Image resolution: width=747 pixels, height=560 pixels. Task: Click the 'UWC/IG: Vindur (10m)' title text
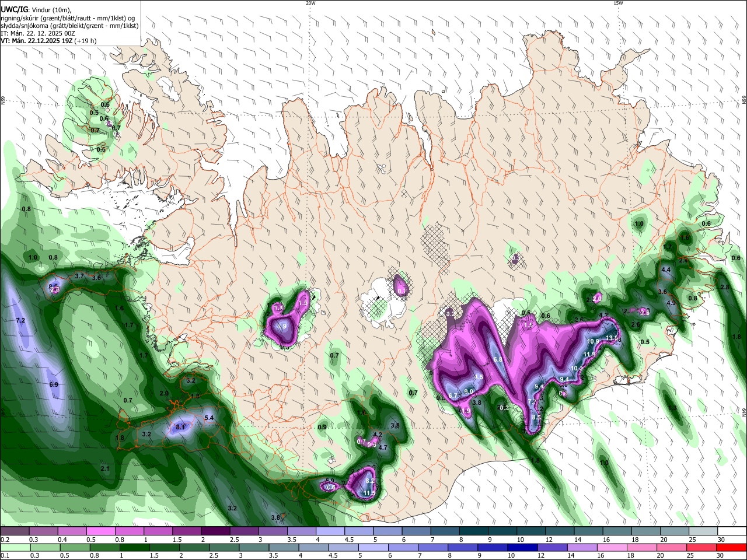[x=36, y=9]
